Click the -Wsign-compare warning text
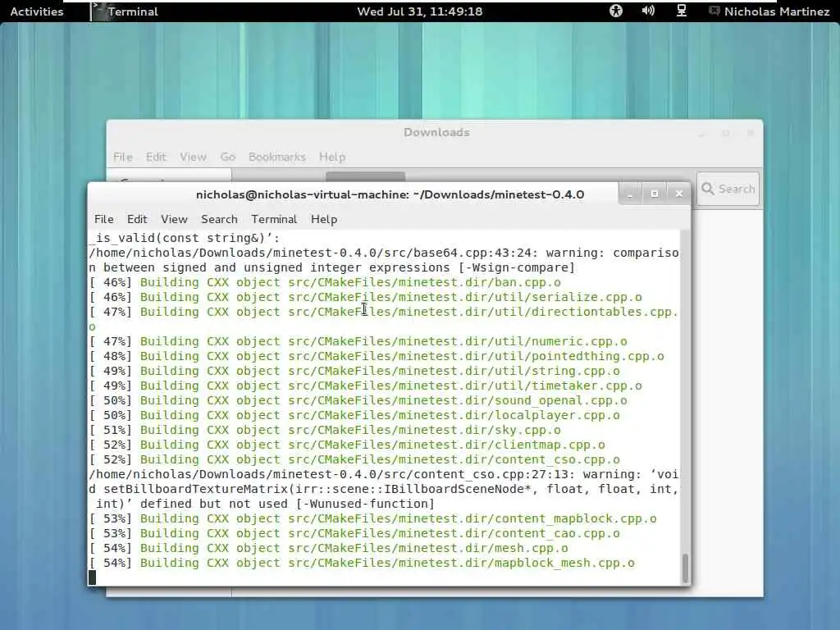 click(517, 267)
